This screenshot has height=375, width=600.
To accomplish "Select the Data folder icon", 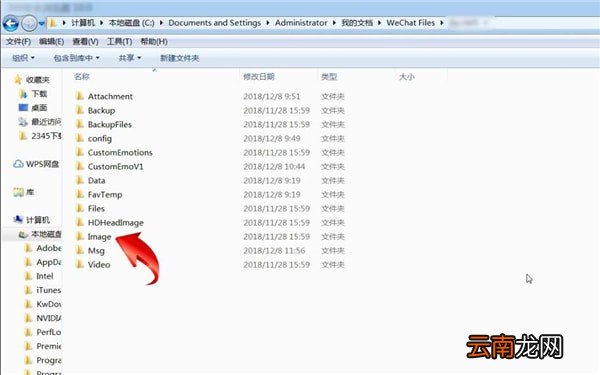I will pyautogui.click(x=80, y=180).
